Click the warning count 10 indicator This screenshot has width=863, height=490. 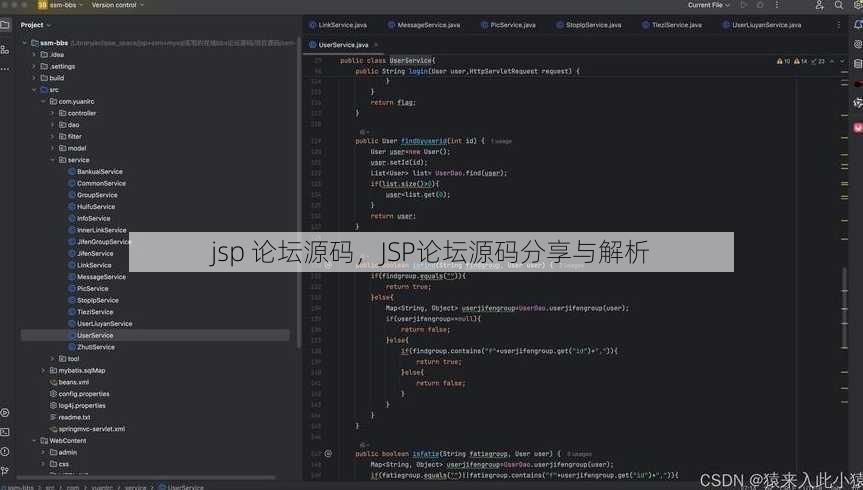(x=784, y=61)
